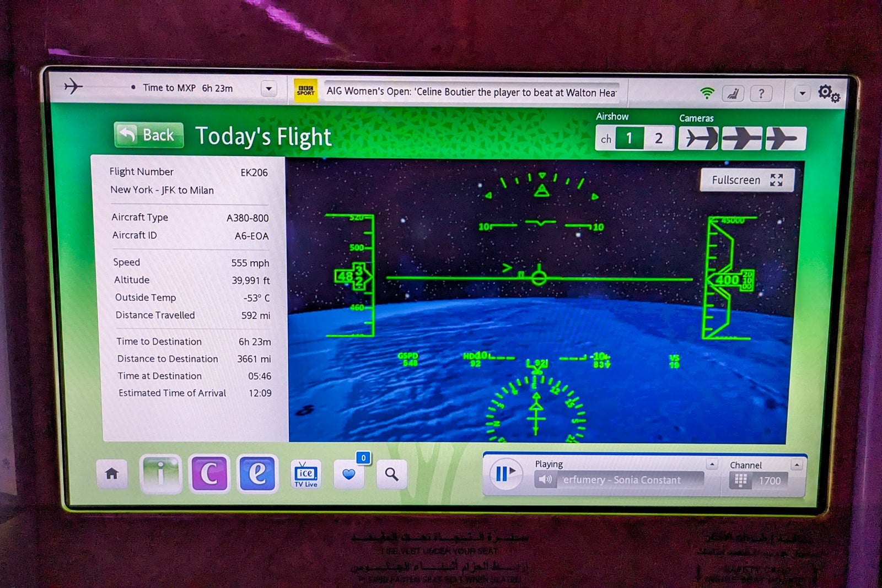Open the purple 'C' communication icon
Screen dimensions: 882x588
pyautogui.click(x=209, y=473)
